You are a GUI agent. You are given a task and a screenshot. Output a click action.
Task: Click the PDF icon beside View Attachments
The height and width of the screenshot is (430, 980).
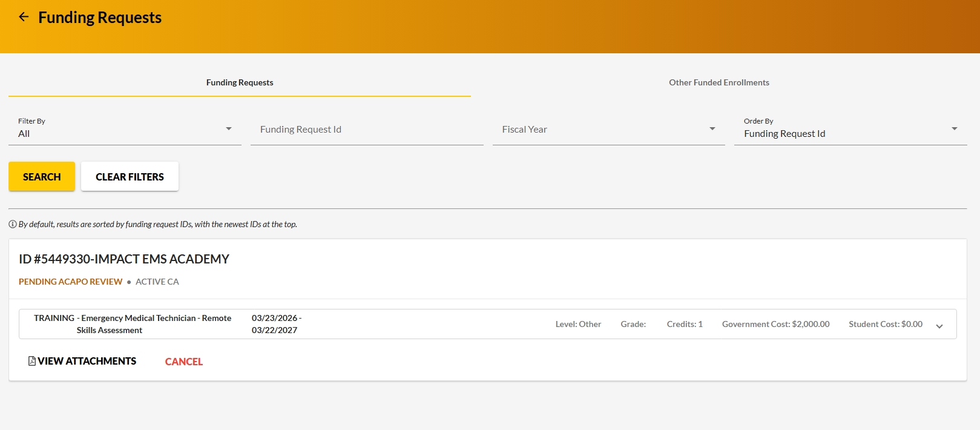pos(32,361)
